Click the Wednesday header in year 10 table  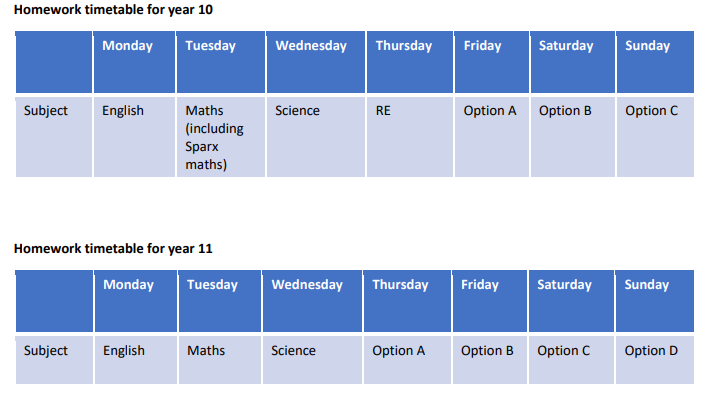[x=316, y=62]
